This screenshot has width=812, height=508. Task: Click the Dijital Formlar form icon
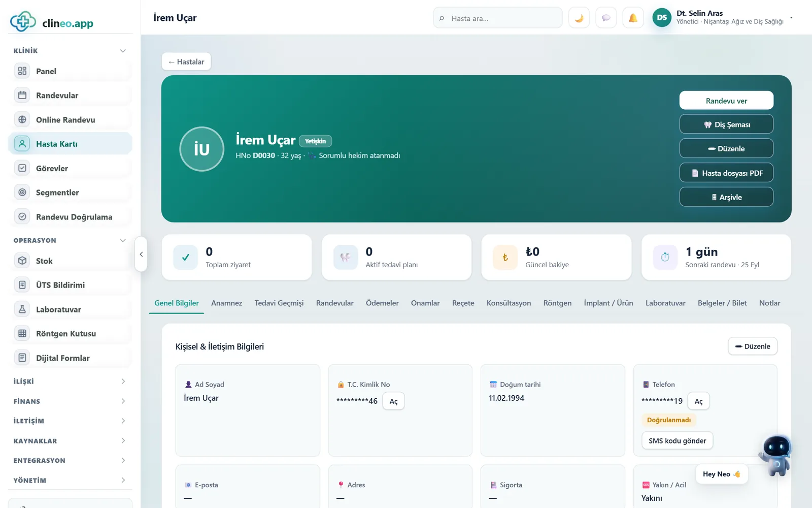click(x=22, y=358)
